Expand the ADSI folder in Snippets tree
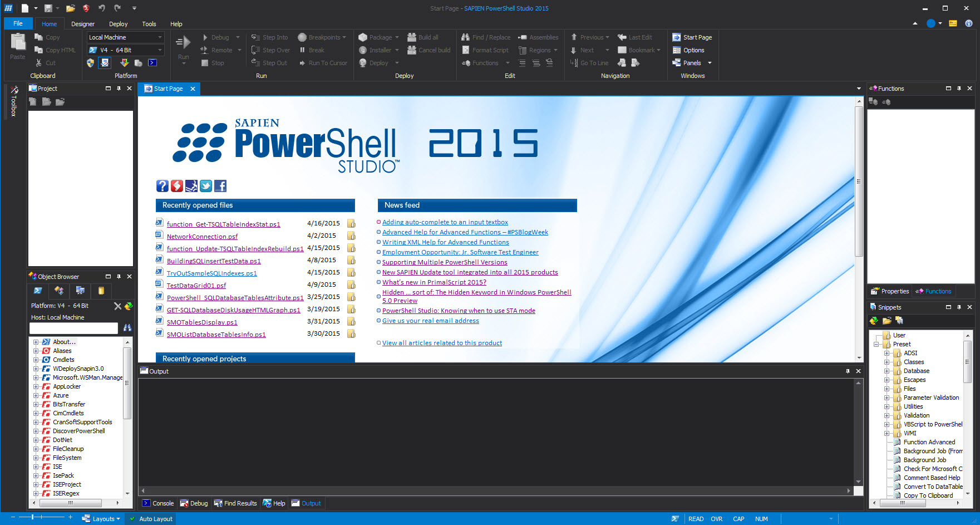The width and height of the screenshot is (980, 525). click(x=887, y=353)
